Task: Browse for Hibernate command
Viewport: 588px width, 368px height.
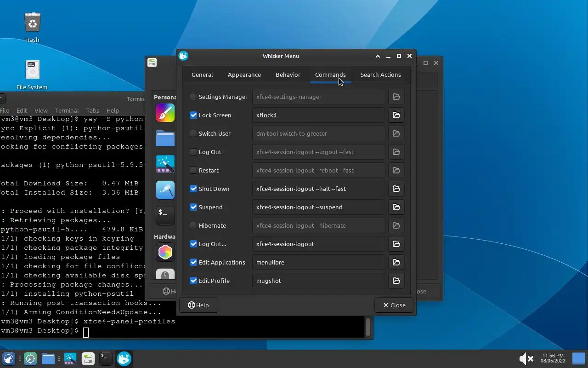Action: click(x=396, y=225)
